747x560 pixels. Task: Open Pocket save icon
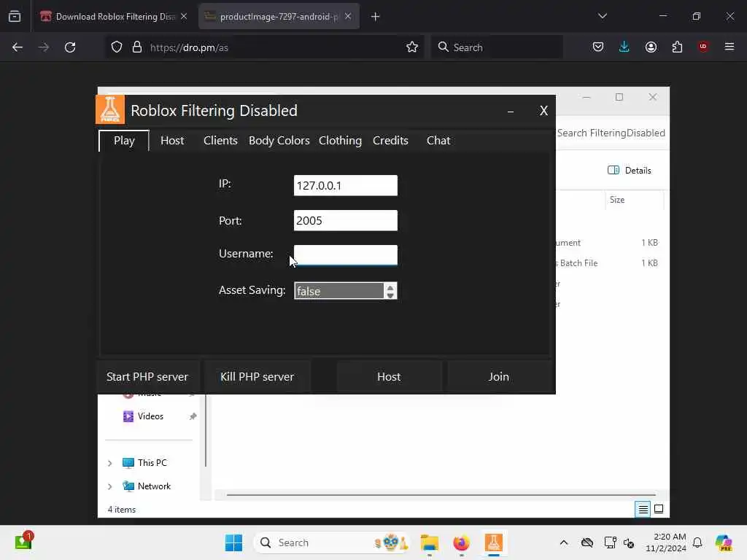(x=598, y=47)
